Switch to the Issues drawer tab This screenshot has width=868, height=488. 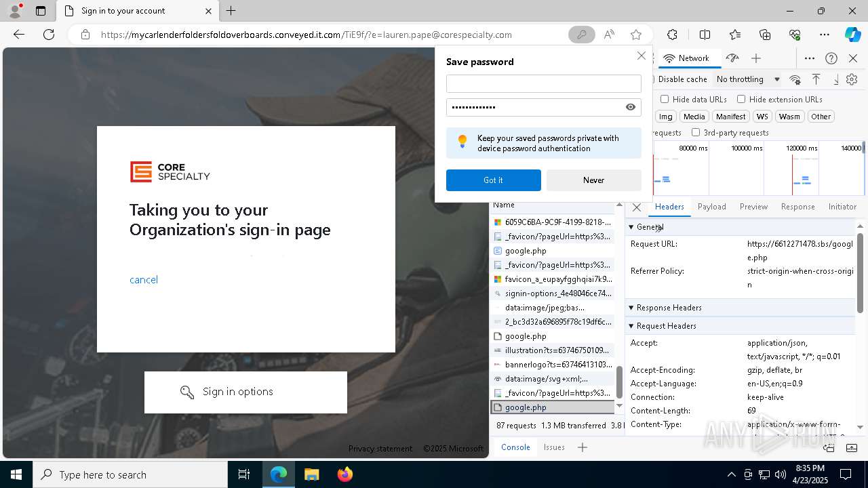(554, 447)
